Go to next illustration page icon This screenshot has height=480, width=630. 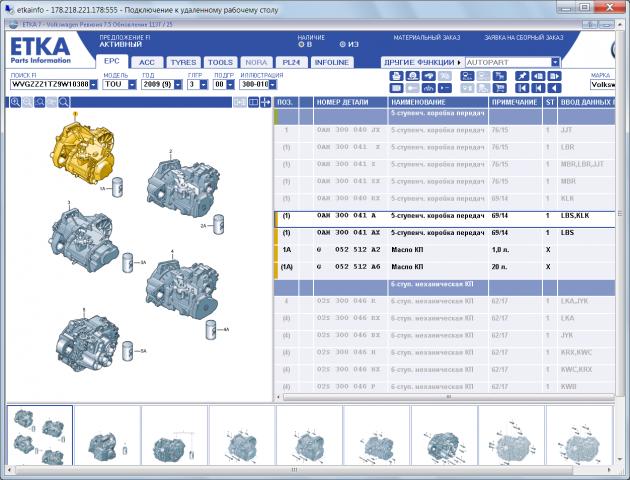click(x=554, y=76)
